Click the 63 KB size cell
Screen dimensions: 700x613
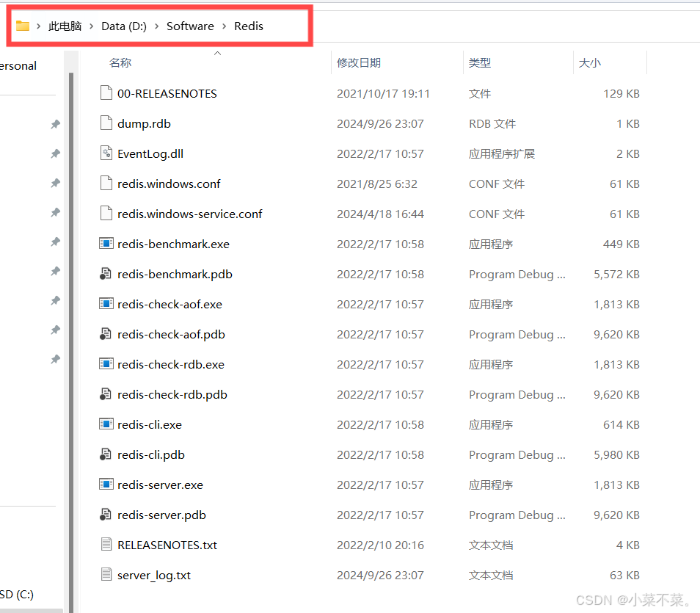(x=624, y=575)
